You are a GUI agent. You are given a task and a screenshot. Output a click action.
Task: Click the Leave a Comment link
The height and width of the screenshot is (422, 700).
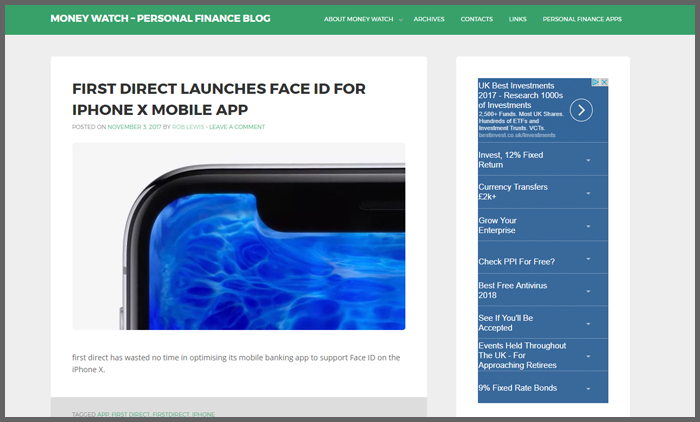pyautogui.click(x=237, y=127)
